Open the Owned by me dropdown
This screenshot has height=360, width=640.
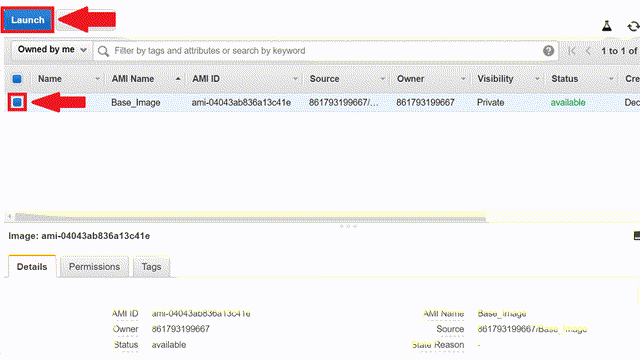coord(52,50)
